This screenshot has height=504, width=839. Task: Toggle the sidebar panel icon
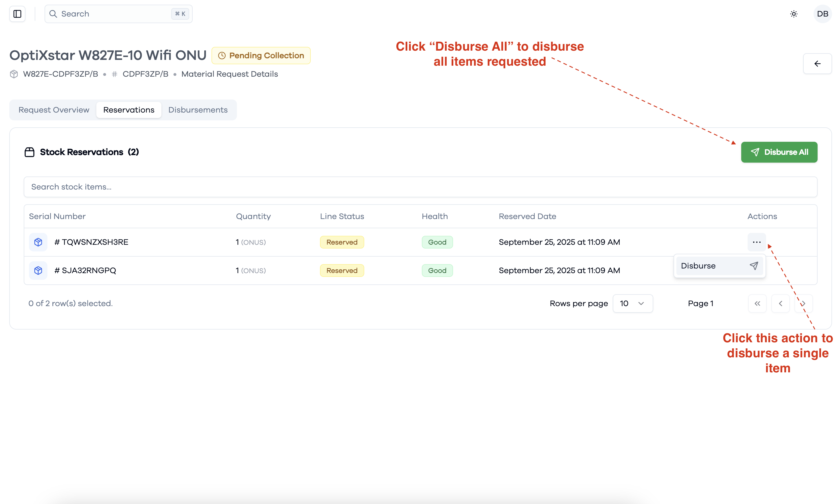[x=17, y=14]
